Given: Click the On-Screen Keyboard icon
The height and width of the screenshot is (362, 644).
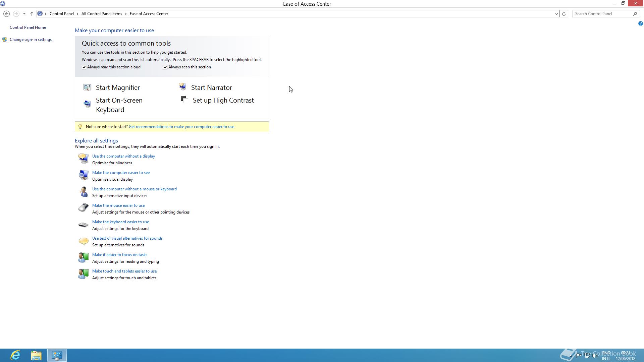Looking at the screenshot, I should click(x=87, y=104).
